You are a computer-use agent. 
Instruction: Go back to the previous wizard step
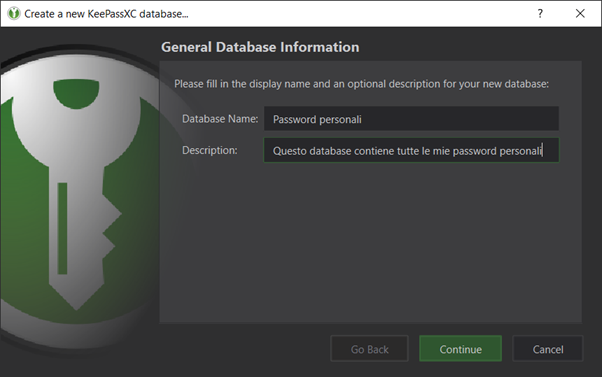pyautogui.click(x=369, y=349)
